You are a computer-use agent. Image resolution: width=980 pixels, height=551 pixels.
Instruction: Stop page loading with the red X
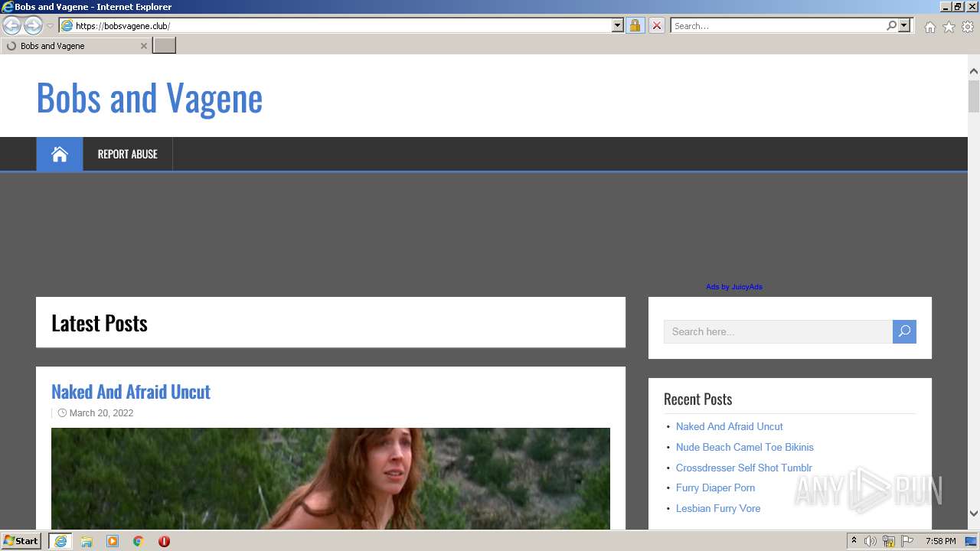[x=656, y=25]
